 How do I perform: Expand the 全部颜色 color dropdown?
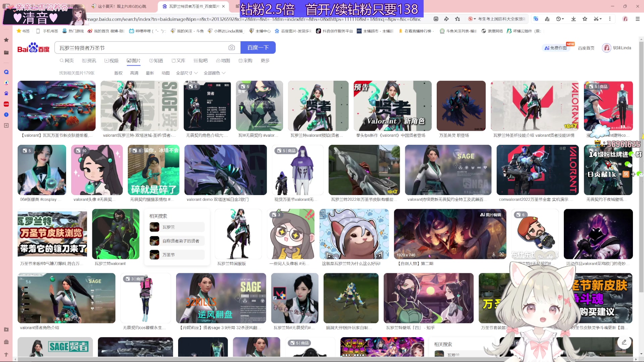click(215, 73)
